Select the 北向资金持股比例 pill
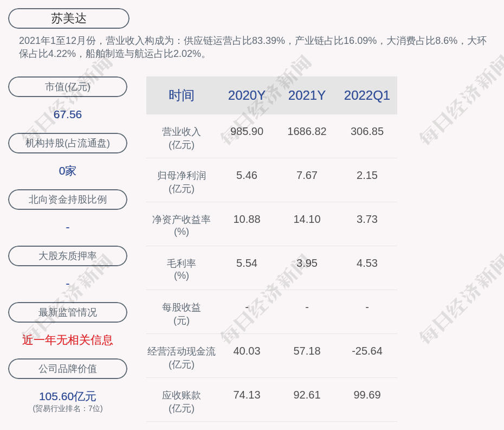 (x=68, y=200)
